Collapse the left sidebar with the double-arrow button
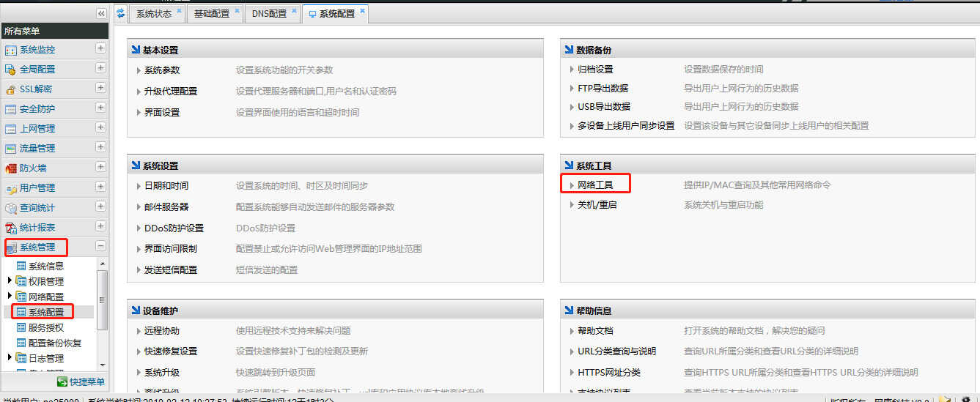 [x=101, y=13]
